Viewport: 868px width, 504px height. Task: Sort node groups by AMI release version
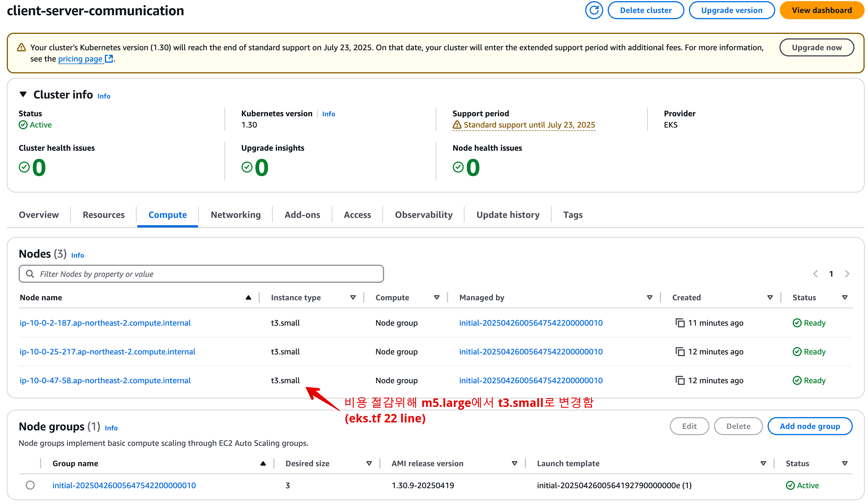pyautogui.click(x=515, y=464)
